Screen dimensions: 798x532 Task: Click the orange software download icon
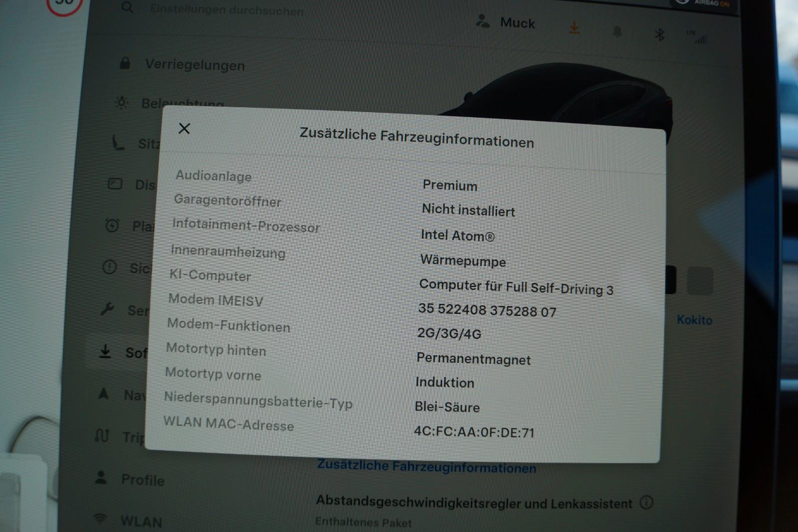tap(575, 27)
